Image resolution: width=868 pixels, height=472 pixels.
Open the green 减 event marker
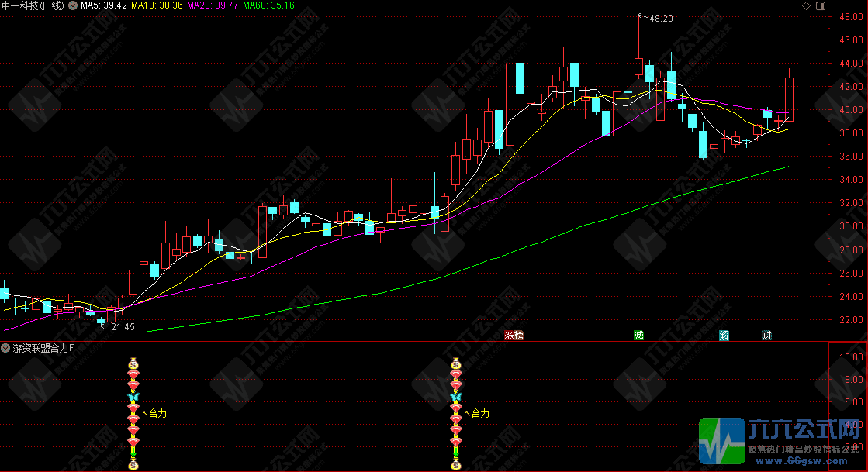coord(638,335)
